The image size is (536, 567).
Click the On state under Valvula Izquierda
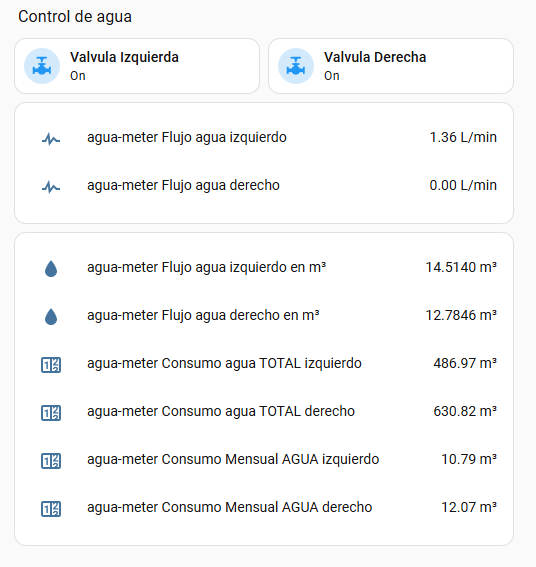78,76
